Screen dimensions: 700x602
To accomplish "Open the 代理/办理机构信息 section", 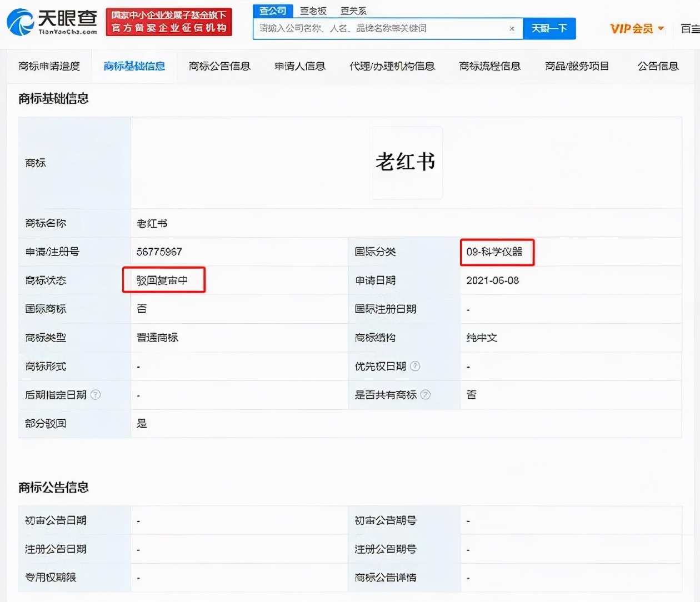I will click(x=392, y=66).
